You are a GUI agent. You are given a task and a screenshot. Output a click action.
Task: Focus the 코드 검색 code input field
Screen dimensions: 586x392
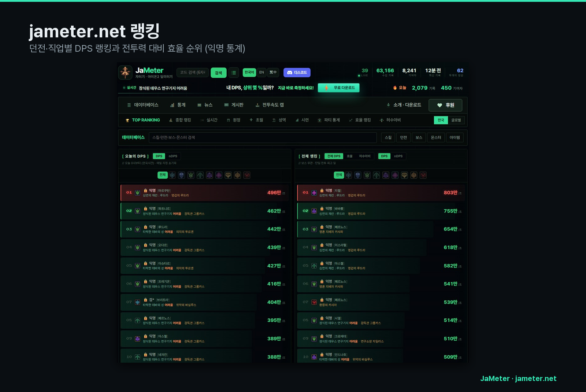coord(193,73)
